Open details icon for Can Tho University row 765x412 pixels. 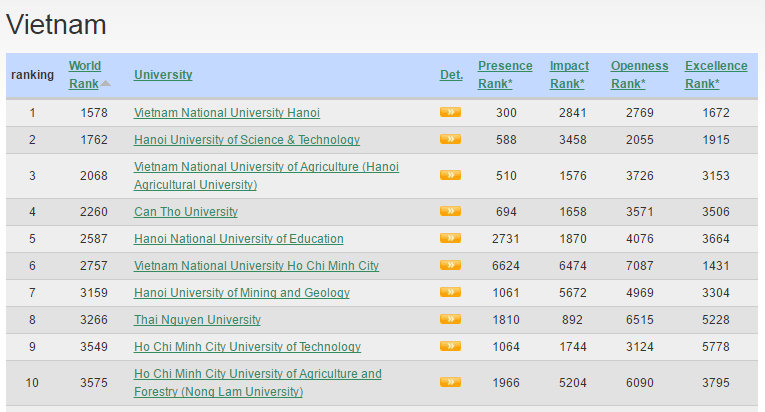(x=450, y=211)
